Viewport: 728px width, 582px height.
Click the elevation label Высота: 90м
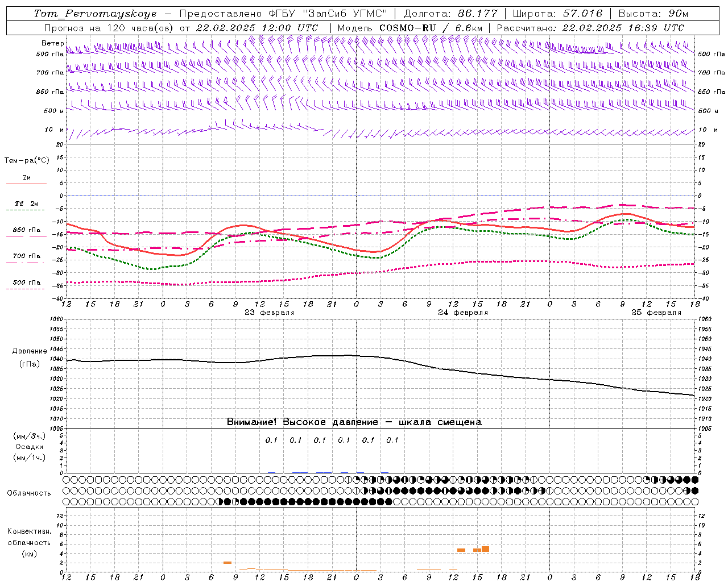tap(653, 14)
